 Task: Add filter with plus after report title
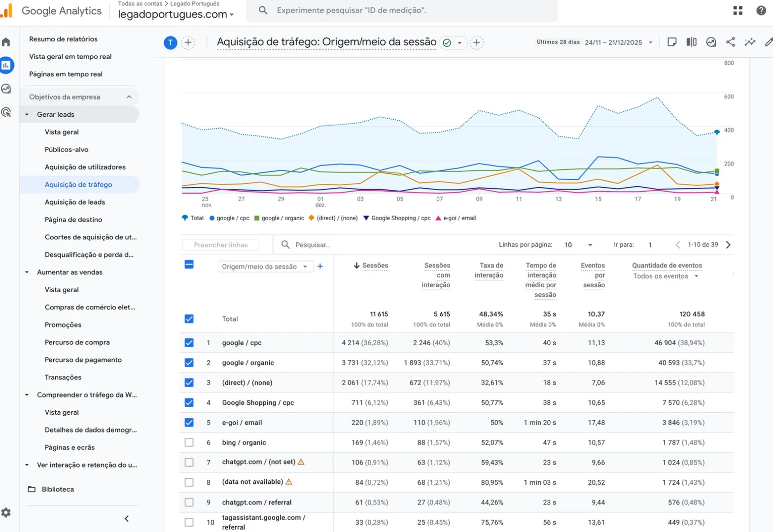coord(477,43)
